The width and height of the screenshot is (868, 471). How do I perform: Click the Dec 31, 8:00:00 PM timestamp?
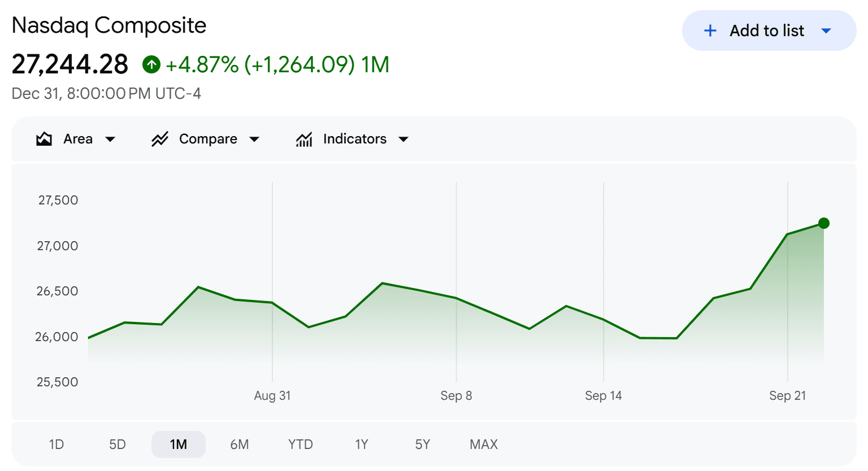point(106,94)
